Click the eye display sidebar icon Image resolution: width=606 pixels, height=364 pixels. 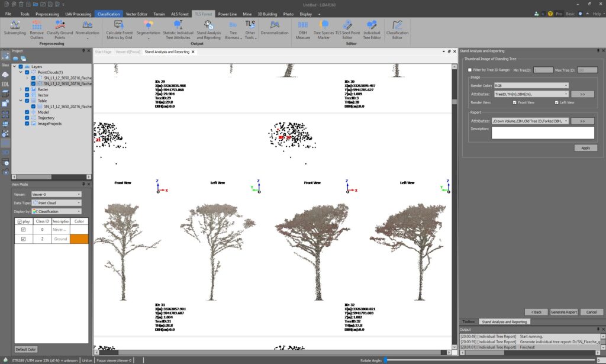(x=5, y=75)
